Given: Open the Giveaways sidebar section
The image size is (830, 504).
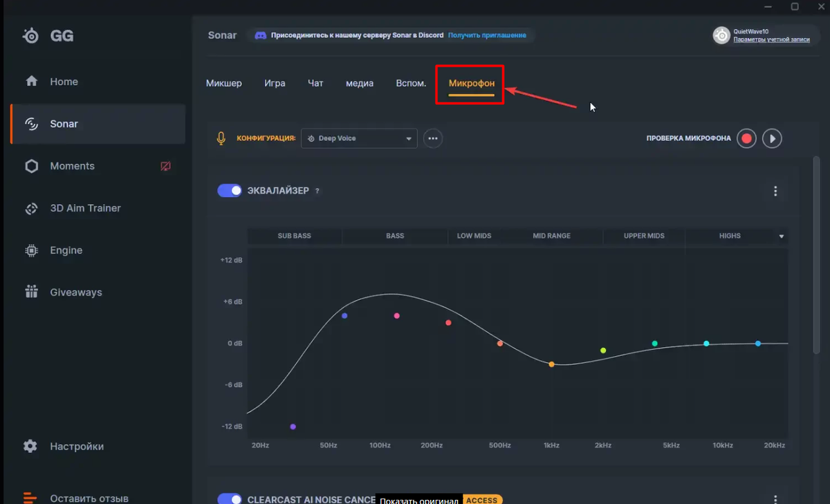Looking at the screenshot, I should [98, 292].
